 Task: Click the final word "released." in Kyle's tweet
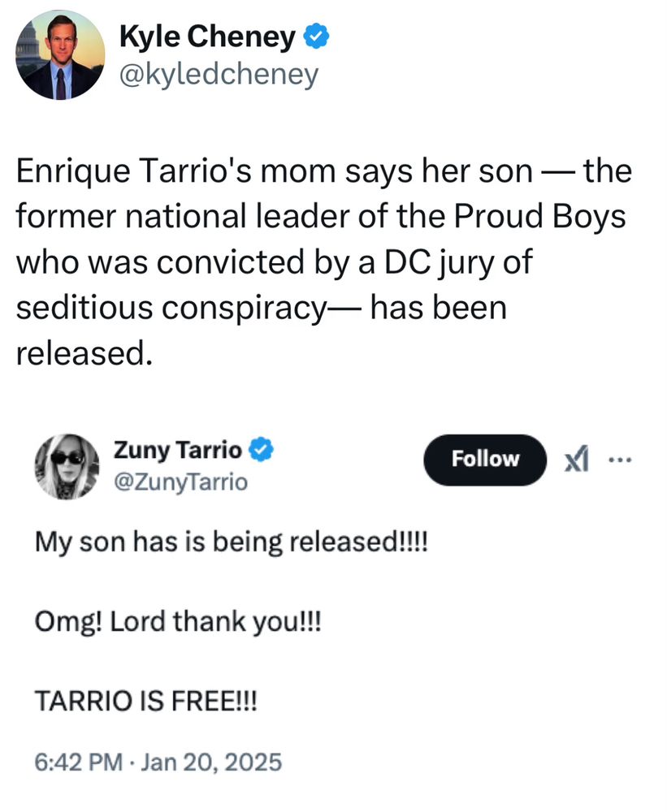coord(84,354)
